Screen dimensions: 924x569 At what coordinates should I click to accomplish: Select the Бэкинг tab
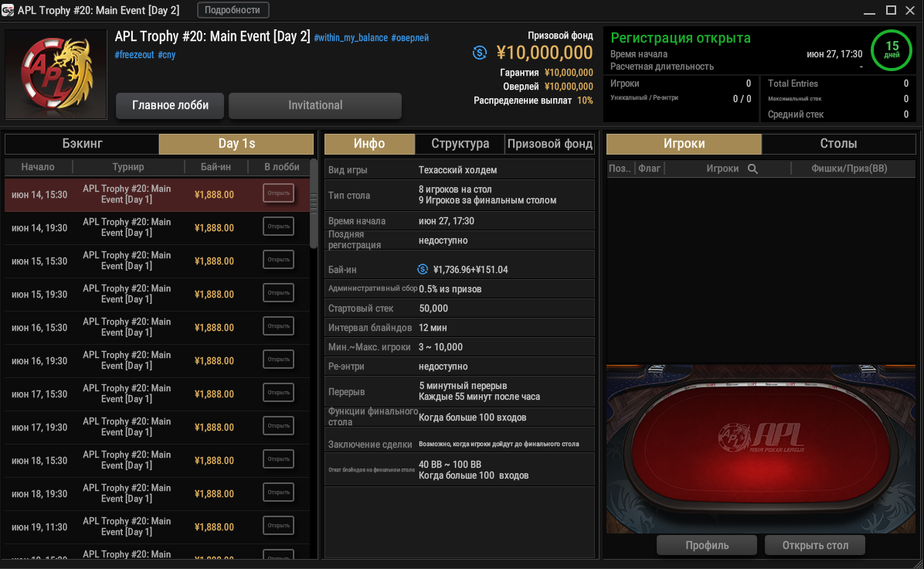[x=82, y=143]
